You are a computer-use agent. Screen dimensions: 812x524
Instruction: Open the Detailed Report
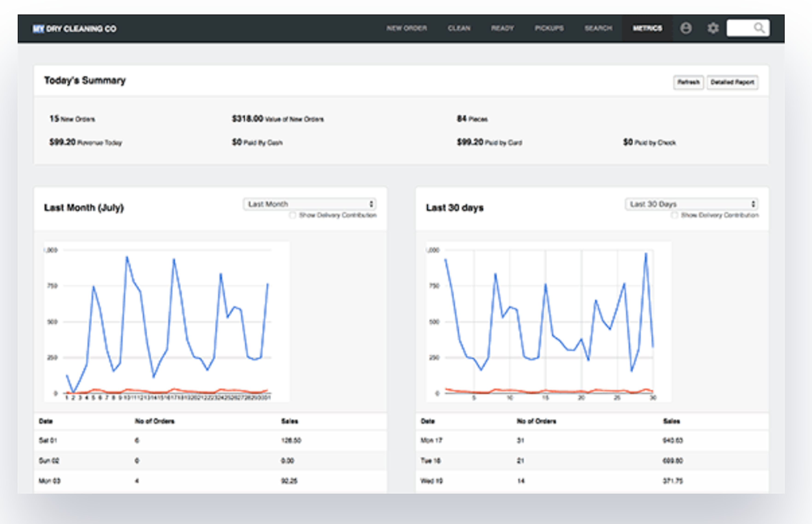coord(732,82)
